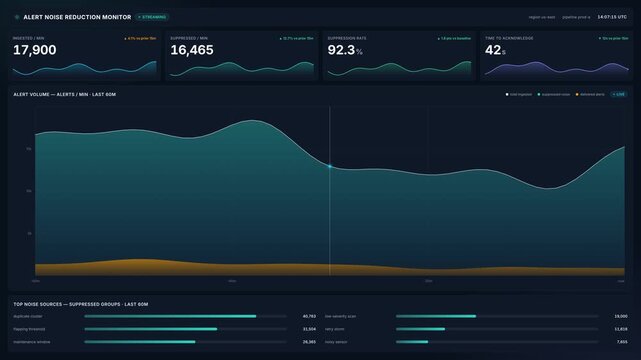Screen dimensions: 641x360
Task: Toggle the total ingested legend series
Action: (519, 94)
